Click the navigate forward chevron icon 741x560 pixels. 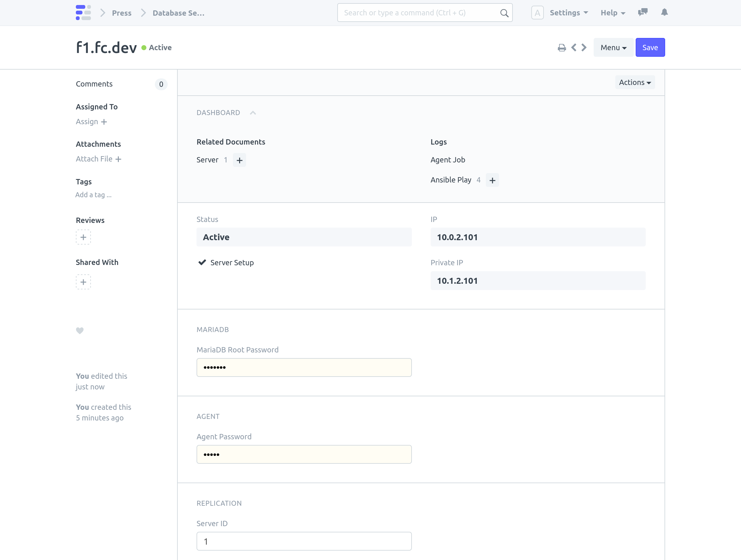583,48
